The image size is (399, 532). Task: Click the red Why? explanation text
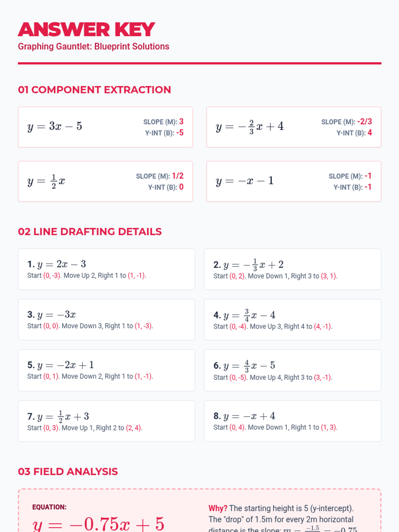coord(218,508)
